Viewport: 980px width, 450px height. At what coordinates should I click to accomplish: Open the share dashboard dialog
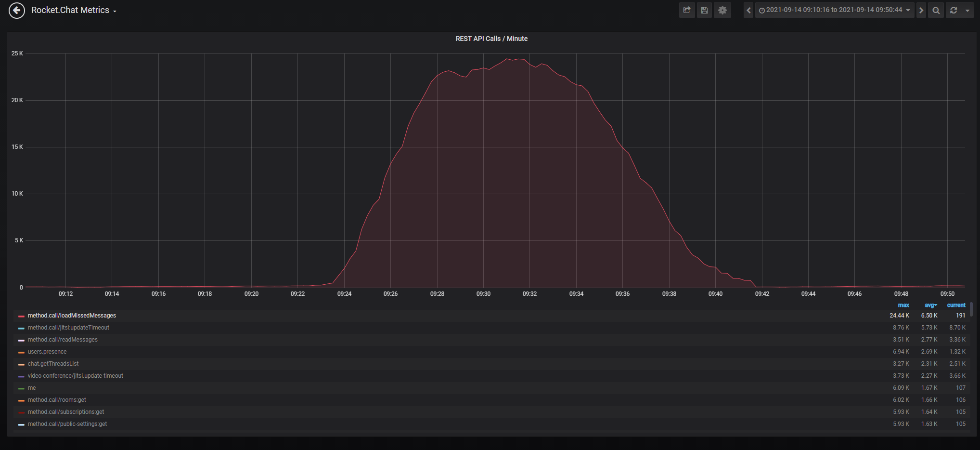click(x=687, y=10)
